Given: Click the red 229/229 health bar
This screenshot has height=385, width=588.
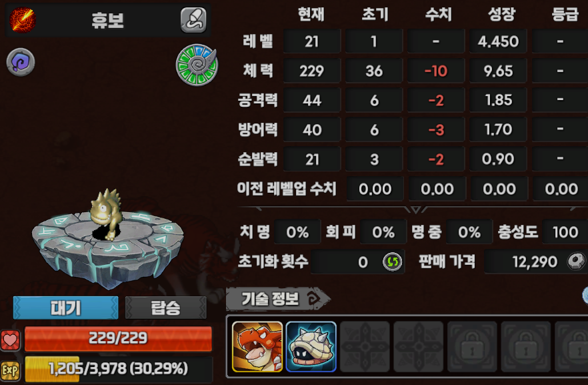Looking at the screenshot, I should point(118,338).
